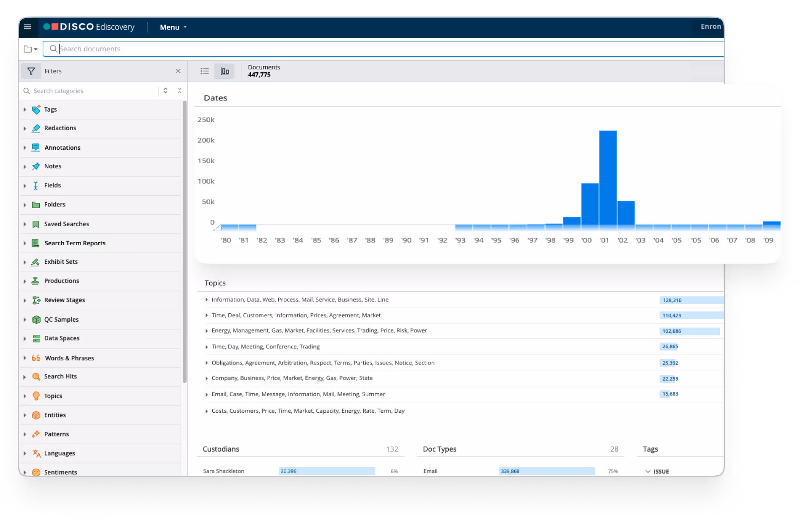Click the Topics lightbulb icon
This screenshot has height=529, width=812.
pyautogui.click(x=36, y=396)
